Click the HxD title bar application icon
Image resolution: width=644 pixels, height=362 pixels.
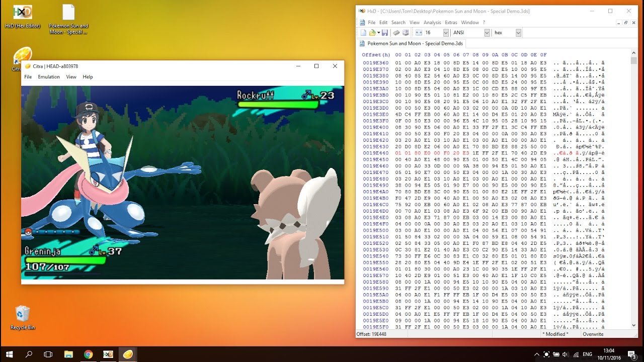(362, 11)
